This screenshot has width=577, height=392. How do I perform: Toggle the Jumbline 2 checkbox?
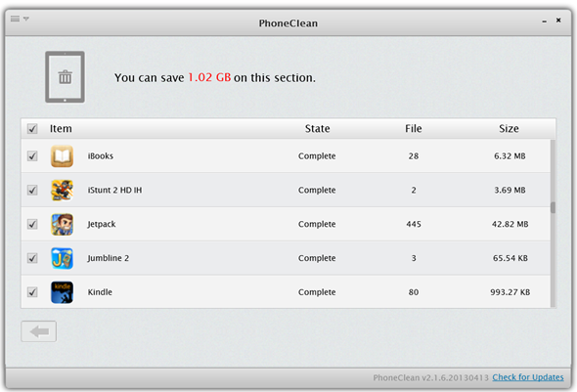(32, 258)
